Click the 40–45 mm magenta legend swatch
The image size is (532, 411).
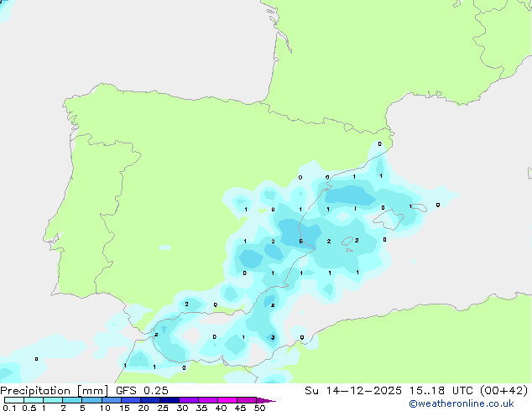[x=227, y=400]
